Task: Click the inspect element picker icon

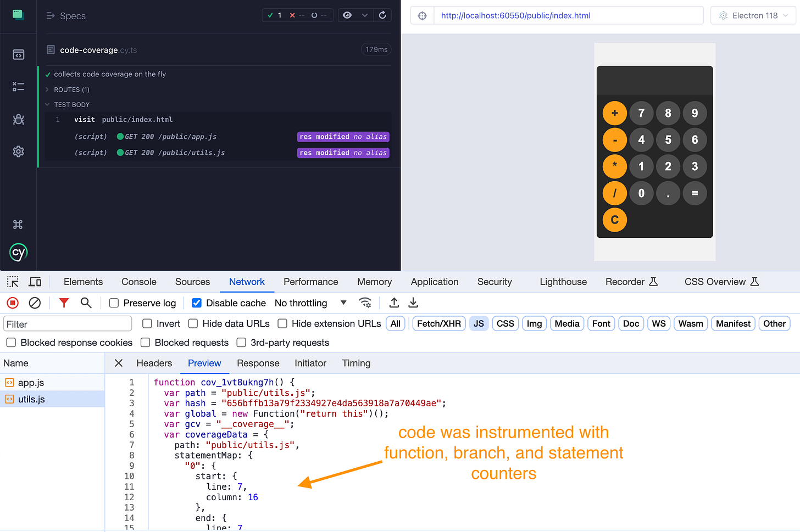Action: pos(13,282)
